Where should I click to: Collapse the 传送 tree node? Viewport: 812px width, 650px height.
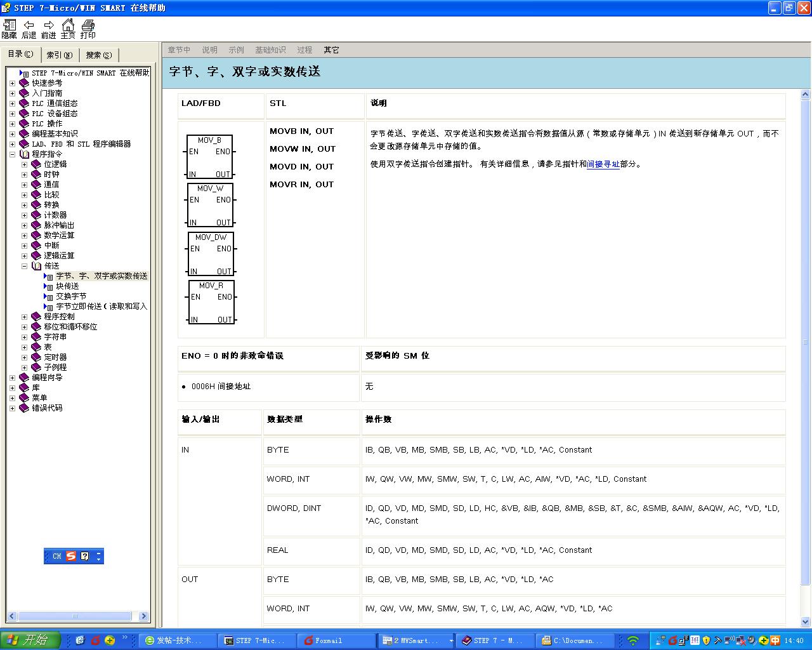click(24, 266)
